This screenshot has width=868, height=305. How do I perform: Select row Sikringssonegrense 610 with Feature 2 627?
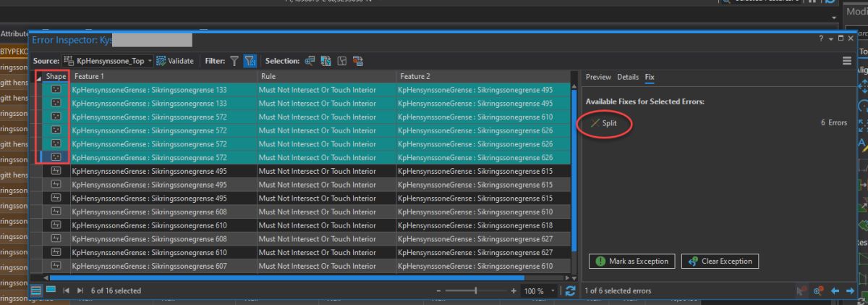(301, 252)
